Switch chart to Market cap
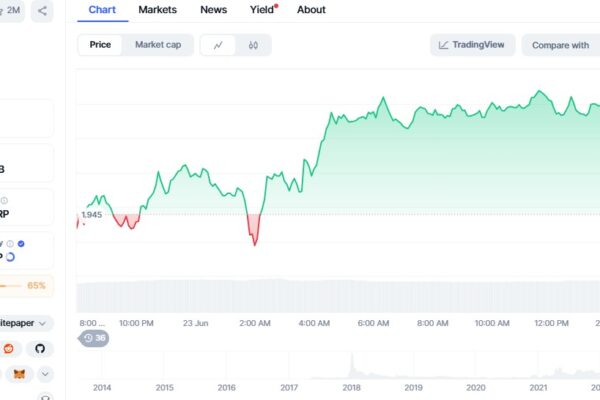Image resolution: width=600 pixels, height=400 pixels. 158,45
